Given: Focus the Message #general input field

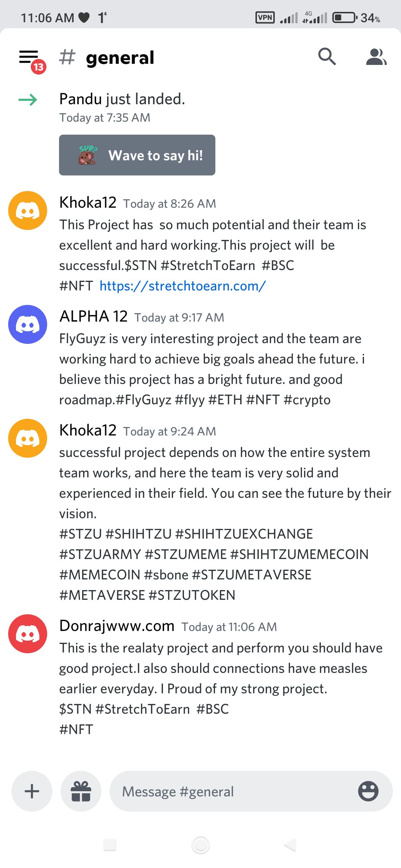Looking at the screenshot, I should click(234, 791).
